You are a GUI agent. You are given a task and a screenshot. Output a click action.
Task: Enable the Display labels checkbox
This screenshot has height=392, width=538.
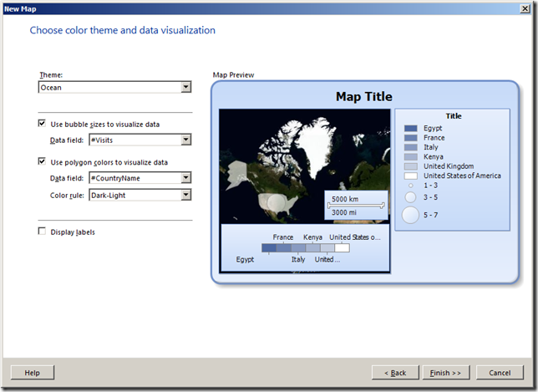(x=42, y=232)
